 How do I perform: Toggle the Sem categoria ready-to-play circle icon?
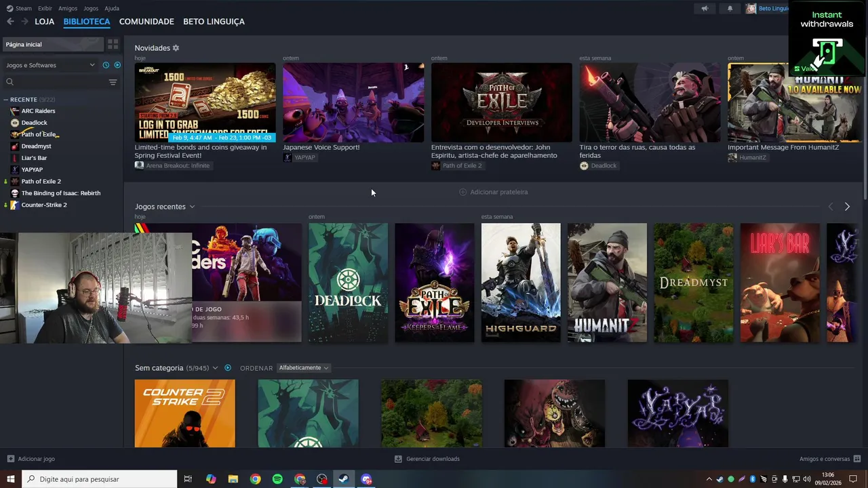tap(228, 368)
